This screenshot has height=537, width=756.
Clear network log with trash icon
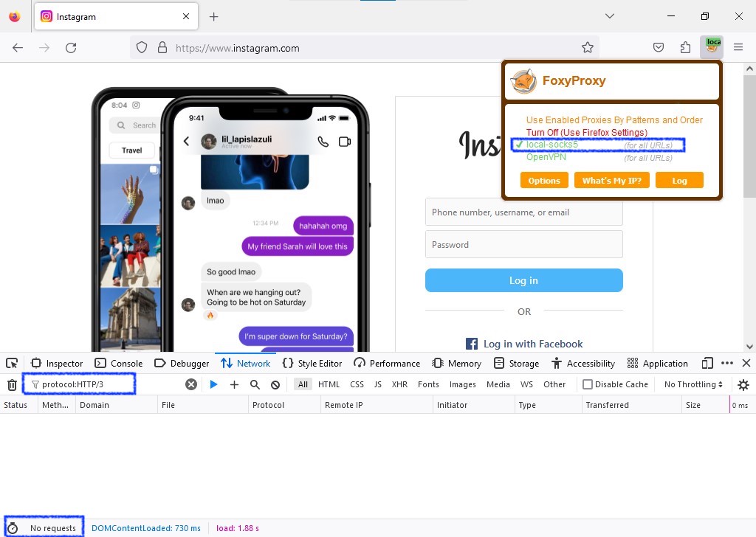pyautogui.click(x=12, y=384)
